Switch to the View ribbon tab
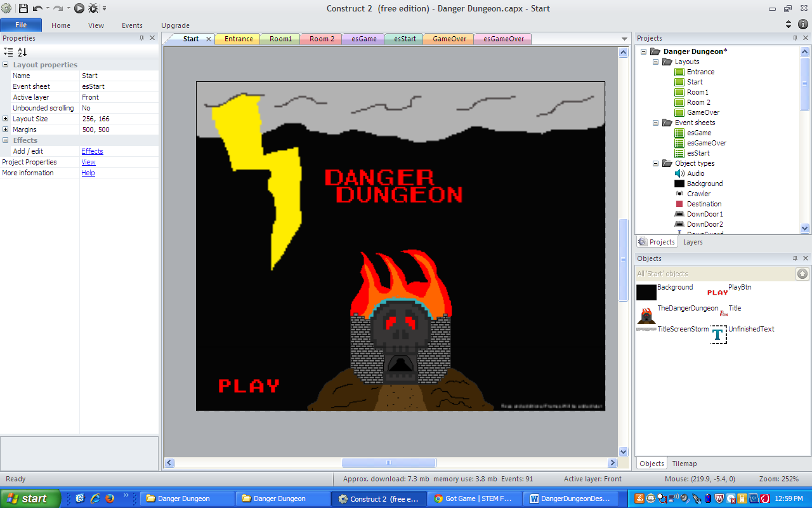 point(96,25)
